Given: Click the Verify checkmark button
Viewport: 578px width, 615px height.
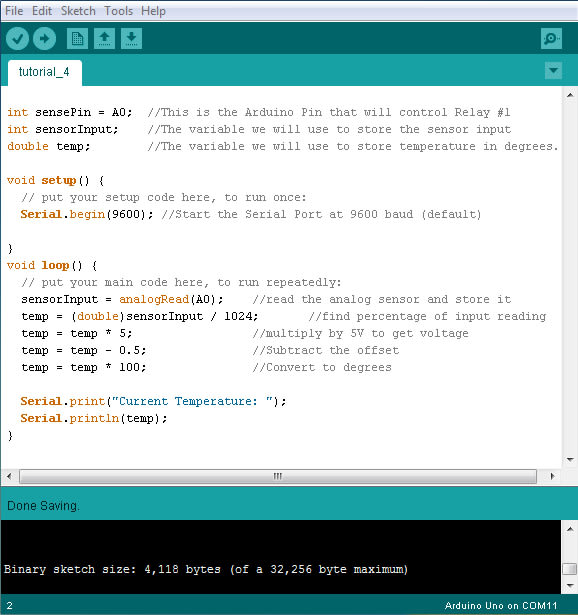Looking at the screenshot, I should point(17,38).
